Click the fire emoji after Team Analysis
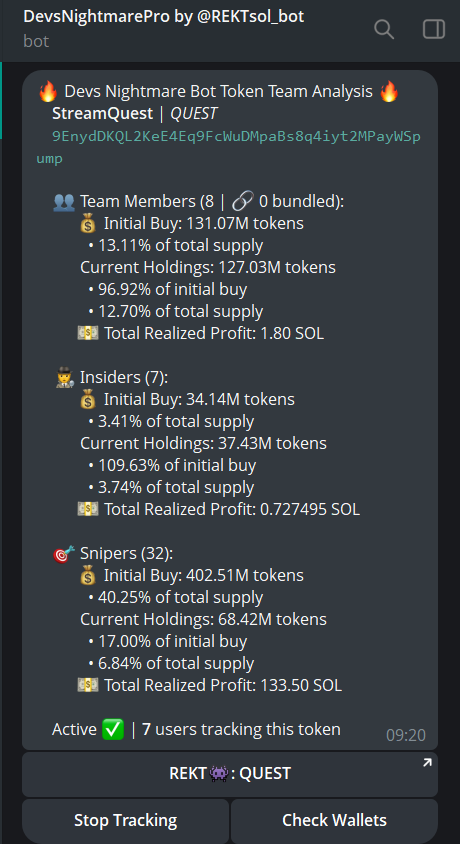 (389, 92)
